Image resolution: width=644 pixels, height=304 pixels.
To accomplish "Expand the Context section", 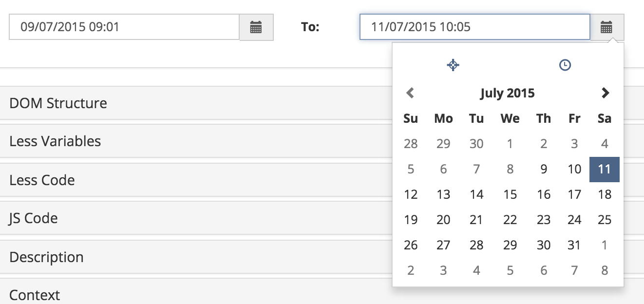I will (35, 295).
